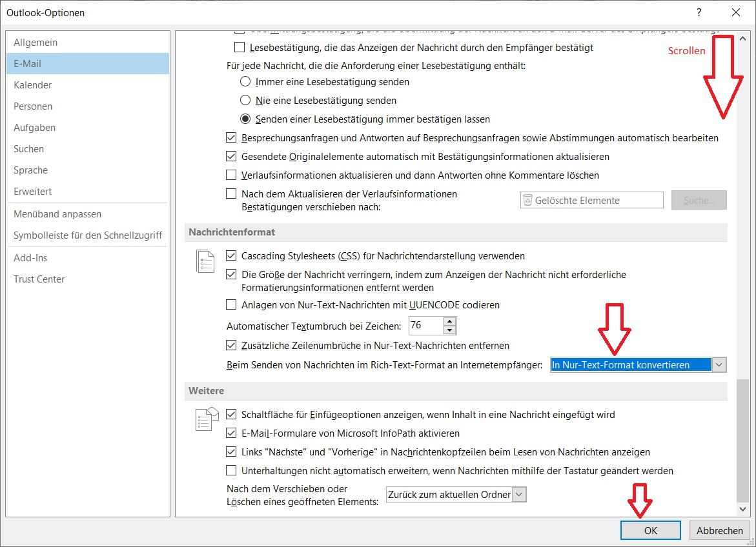Toggle 'Zusätzliche Zeilenumbrüche entfernen' checkbox
The height and width of the screenshot is (547, 756).
coord(231,345)
